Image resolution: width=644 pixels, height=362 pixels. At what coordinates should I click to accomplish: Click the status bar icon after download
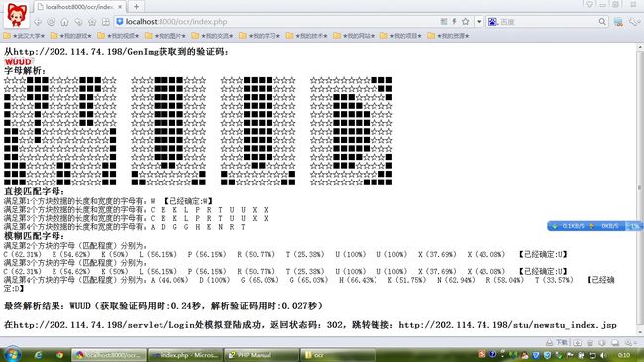[x=578, y=343]
